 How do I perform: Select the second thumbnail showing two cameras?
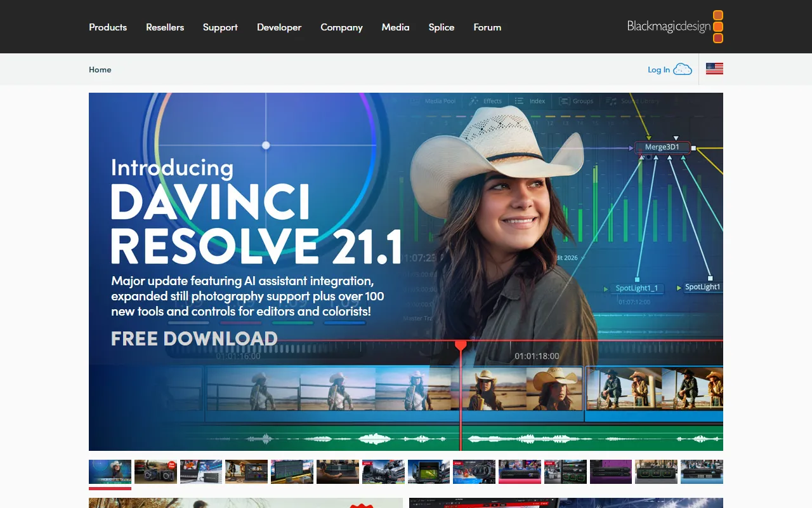coord(155,472)
